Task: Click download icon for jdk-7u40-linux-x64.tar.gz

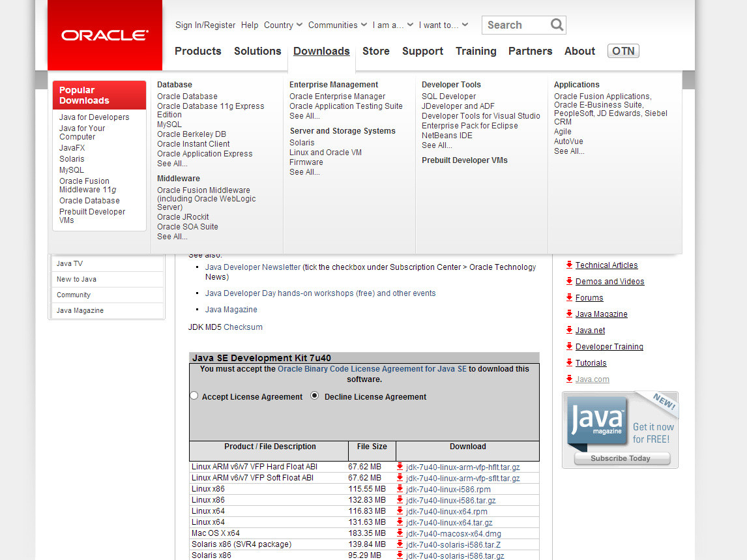Action: click(x=400, y=522)
